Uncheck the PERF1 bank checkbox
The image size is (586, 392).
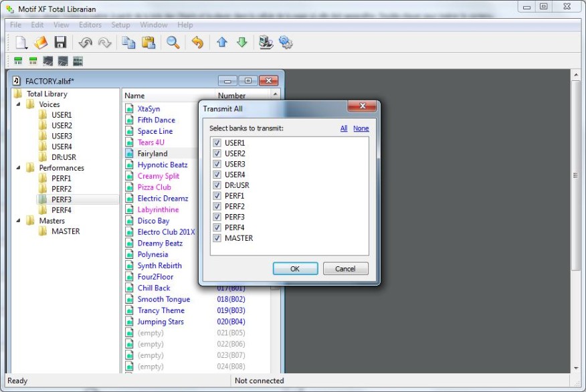[x=217, y=195]
